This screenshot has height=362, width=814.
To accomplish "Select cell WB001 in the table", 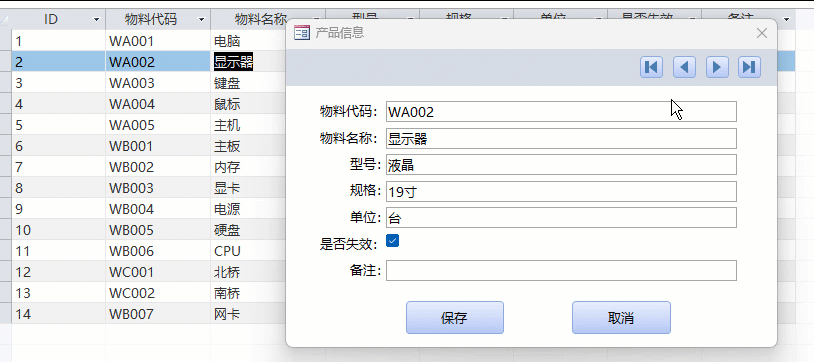I will coord(158,146).
